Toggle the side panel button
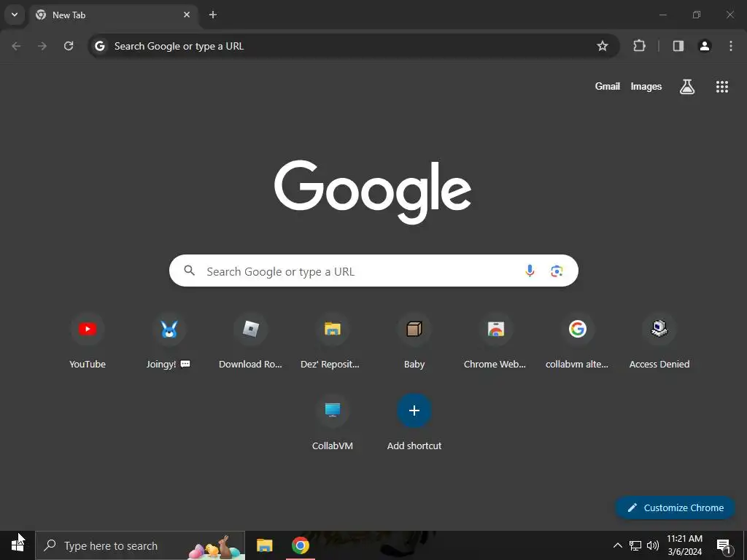The width and height of the screenshot is (747, 560). click(x=678, y=46)
